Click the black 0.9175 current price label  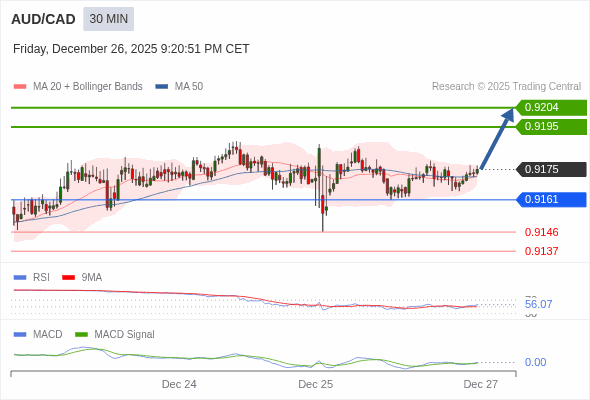pyautogui.click(x=551, y=169)
